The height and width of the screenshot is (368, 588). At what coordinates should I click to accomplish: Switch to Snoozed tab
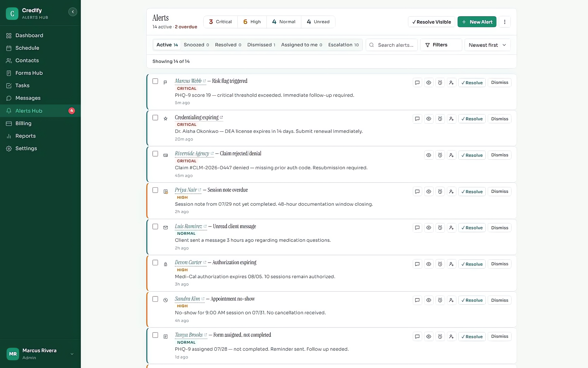coord(196,45)
